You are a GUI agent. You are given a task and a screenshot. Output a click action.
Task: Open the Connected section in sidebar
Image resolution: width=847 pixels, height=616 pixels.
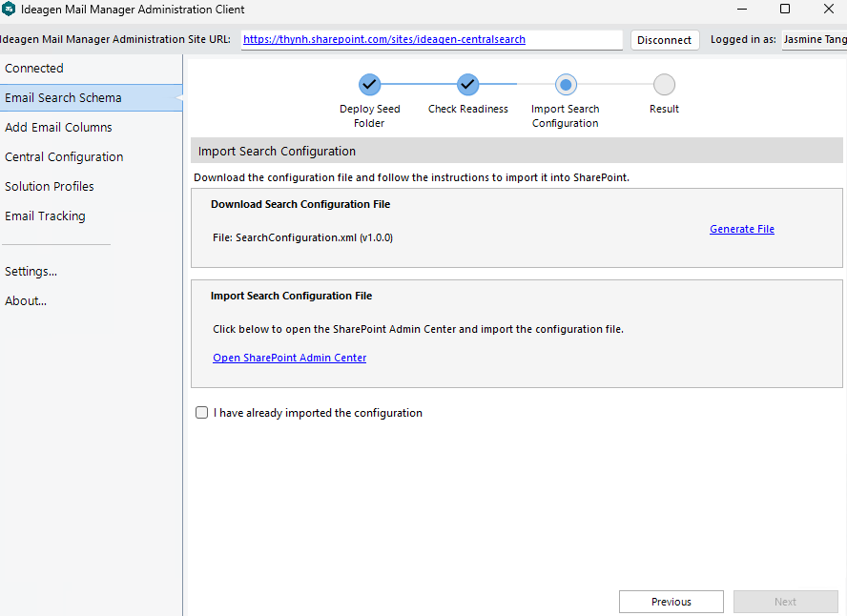pos(91,69)
